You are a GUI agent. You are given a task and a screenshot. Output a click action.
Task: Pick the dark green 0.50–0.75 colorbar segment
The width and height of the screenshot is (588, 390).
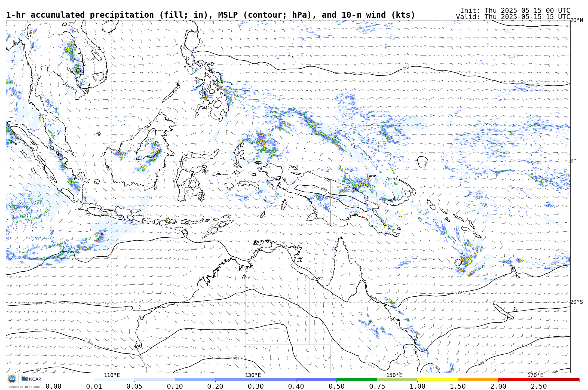357,379
